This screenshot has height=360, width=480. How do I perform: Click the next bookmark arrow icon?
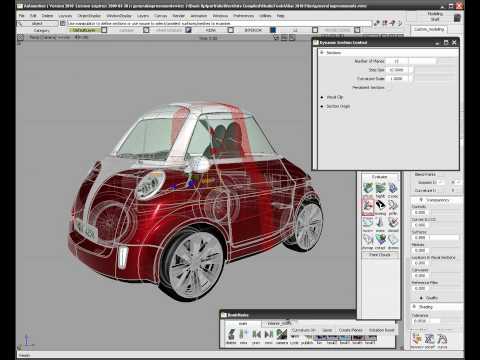coord(269,334)
